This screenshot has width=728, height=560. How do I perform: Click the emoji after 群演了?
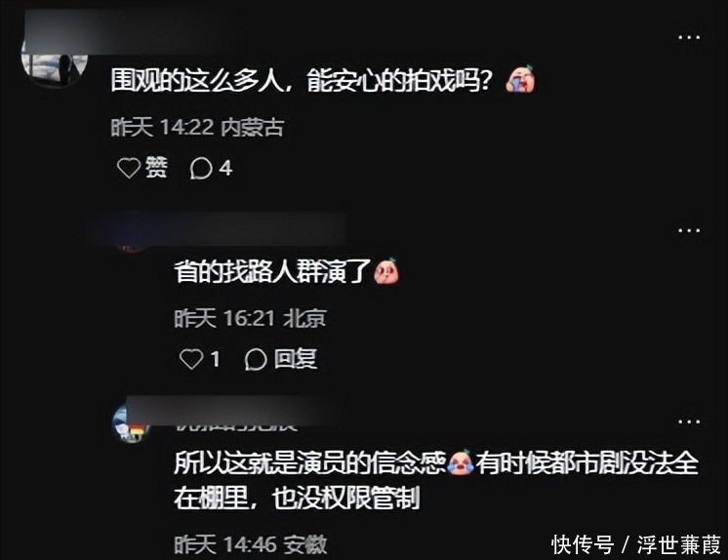pos(386,271)
